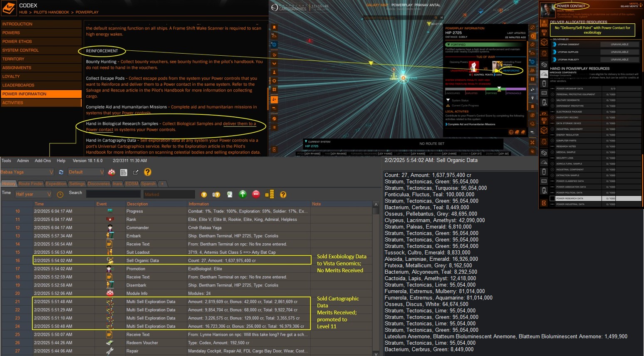Open the Tools menu

(6, 161)
